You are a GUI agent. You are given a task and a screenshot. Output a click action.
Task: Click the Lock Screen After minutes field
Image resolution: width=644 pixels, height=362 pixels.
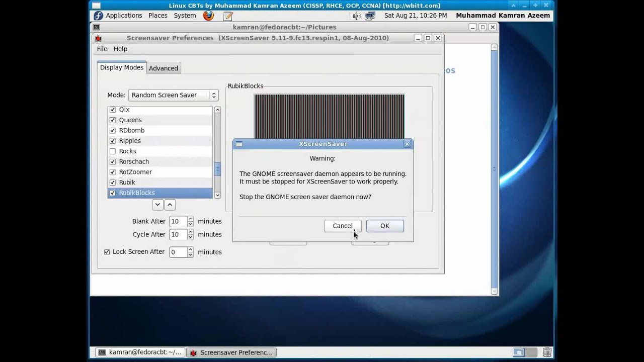[178, 252]
